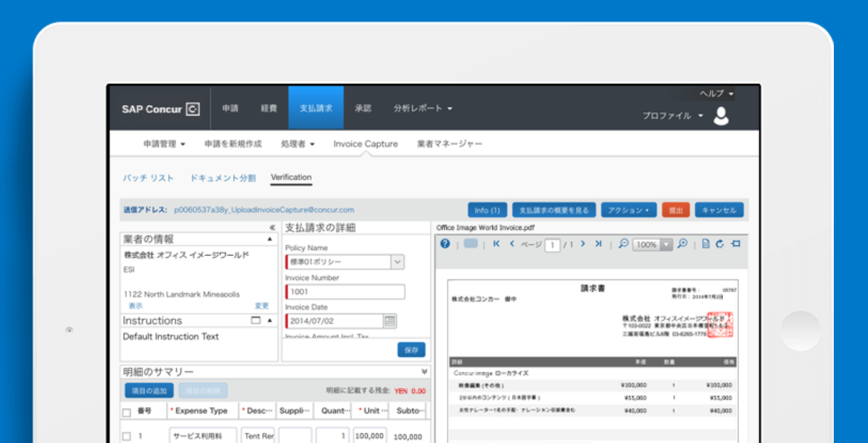Click the 保存 save button

411,350
